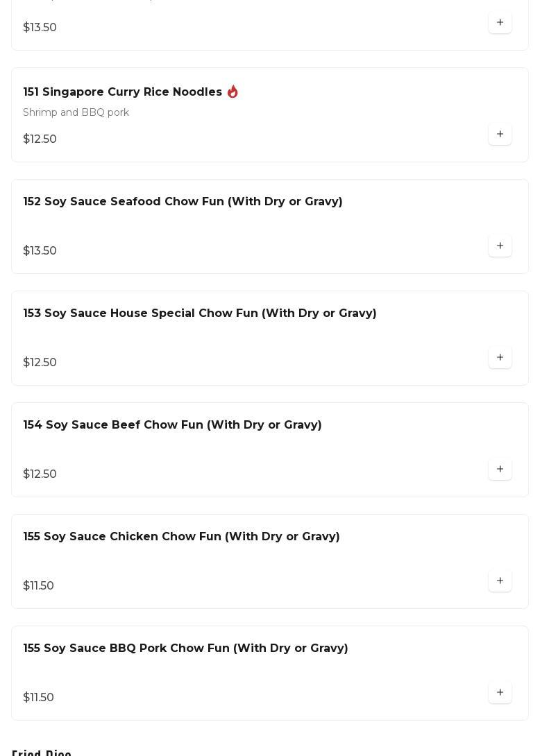Click the $11.50 price on Chicken Chow Fun

(x=38, y=586)
